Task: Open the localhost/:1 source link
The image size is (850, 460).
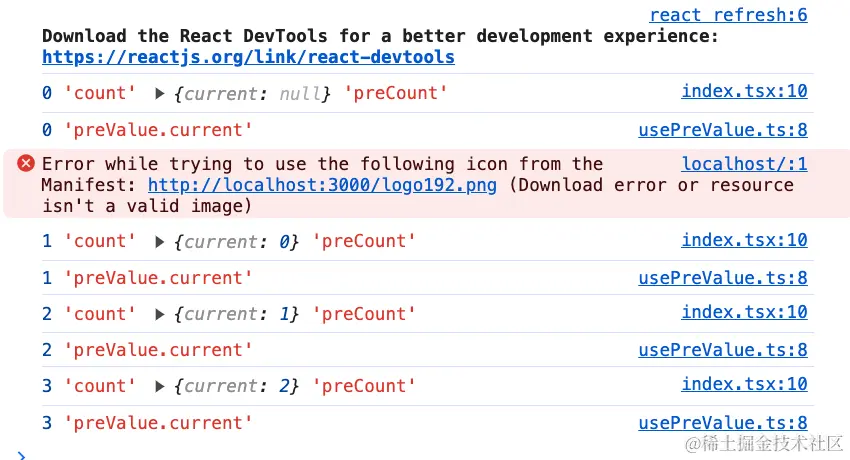Action: [744, 164]
